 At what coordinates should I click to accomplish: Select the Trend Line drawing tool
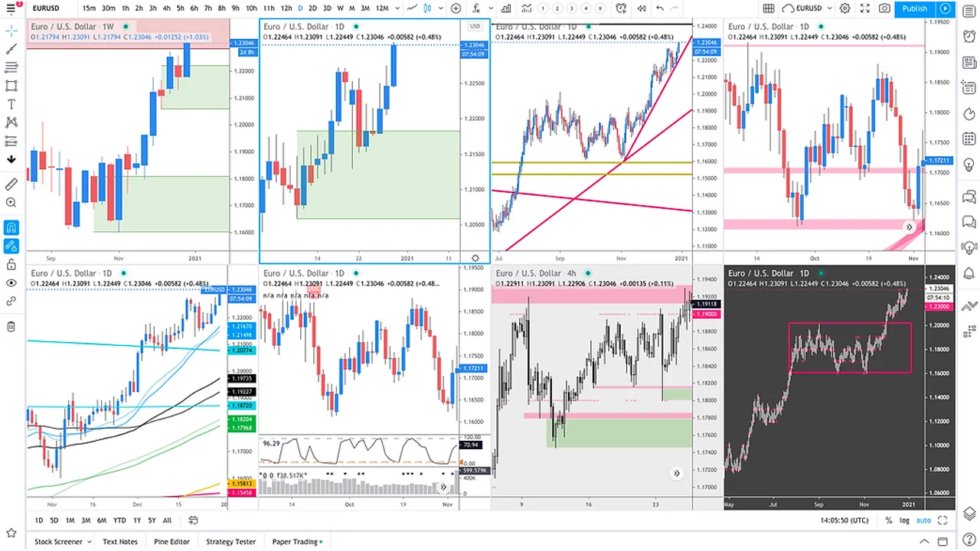coord(11,49)
